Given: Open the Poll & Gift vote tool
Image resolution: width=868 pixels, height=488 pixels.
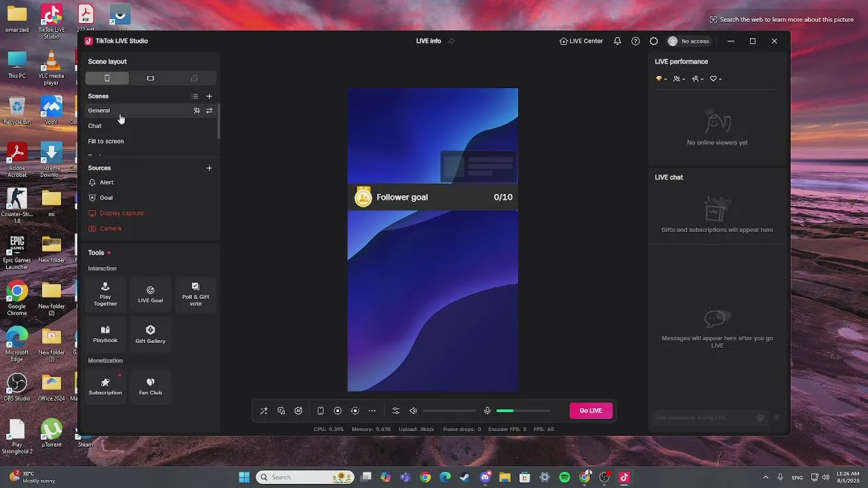Looking at the screenshot, I should [195, 295].
